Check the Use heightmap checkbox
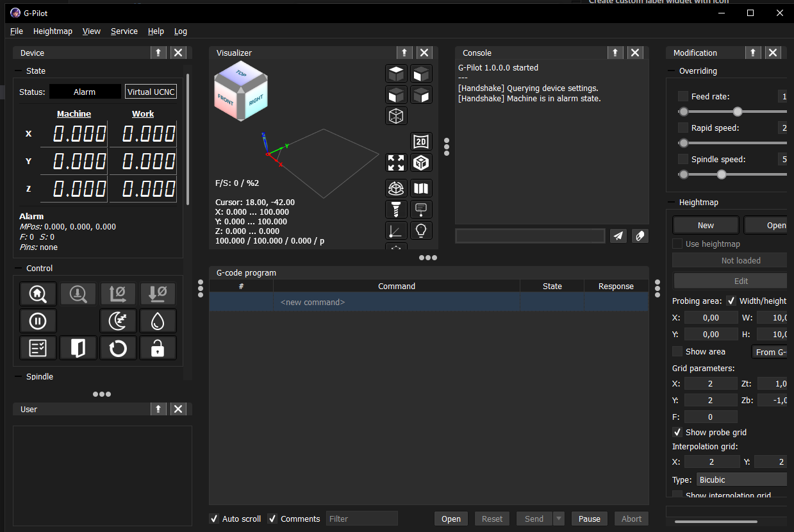794x532 pixels. pos(677,243)
